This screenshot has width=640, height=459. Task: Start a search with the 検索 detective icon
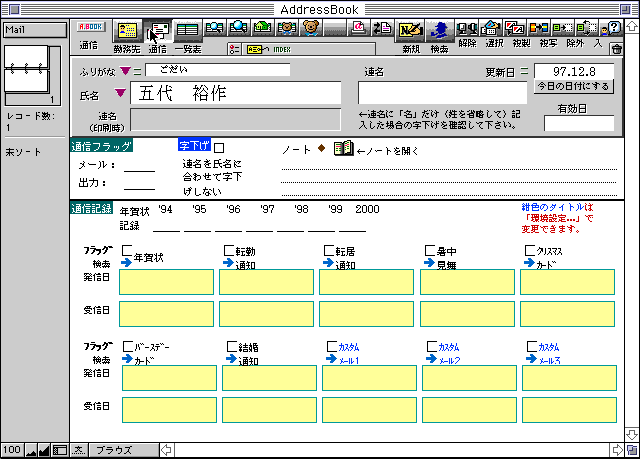[439, 31]
